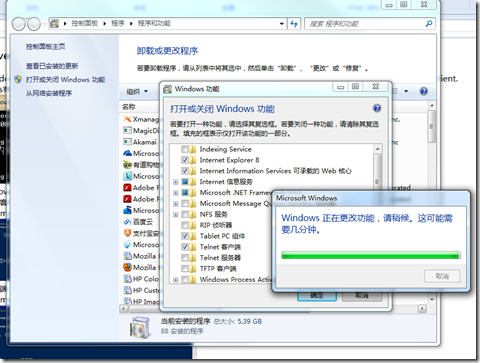Click 程序和功能 breadcrumb segment
The width and height of the screenshot is (480, 363).
click(154, 23)
